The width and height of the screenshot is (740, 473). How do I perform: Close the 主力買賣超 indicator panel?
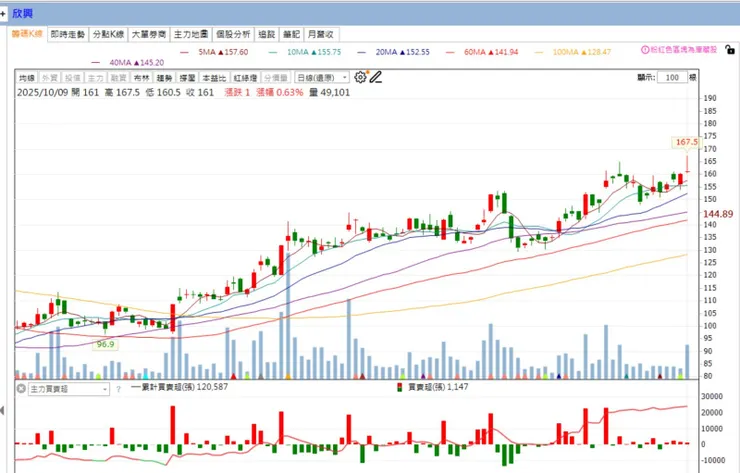point(21,389)
